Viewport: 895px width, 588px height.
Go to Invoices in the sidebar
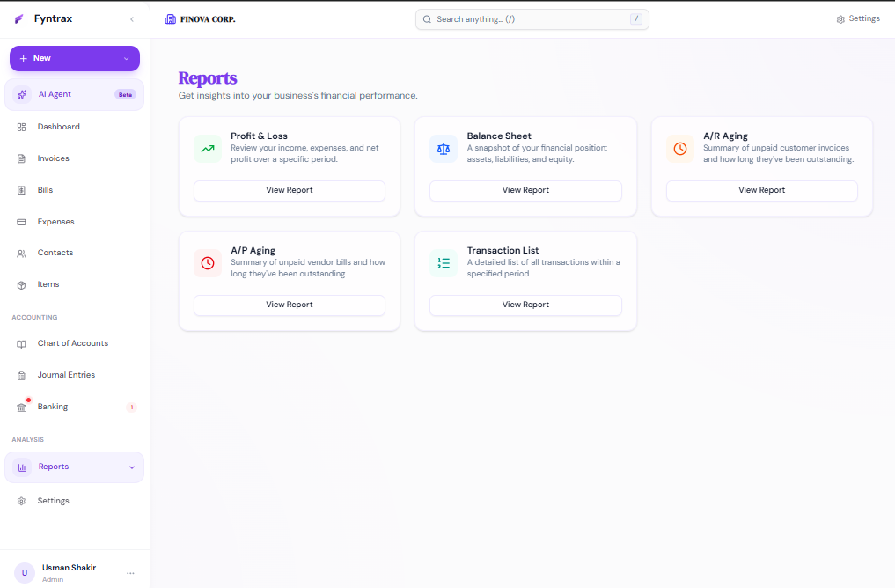[x=74, y=158]
